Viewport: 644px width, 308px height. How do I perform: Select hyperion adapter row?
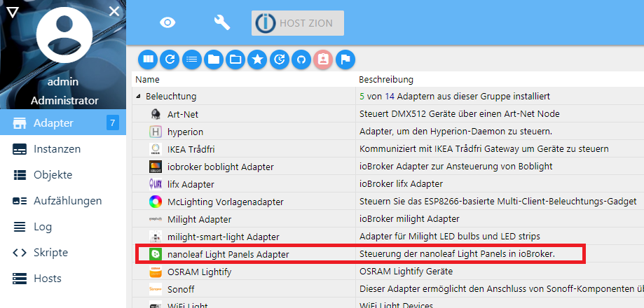click(388, 131)
